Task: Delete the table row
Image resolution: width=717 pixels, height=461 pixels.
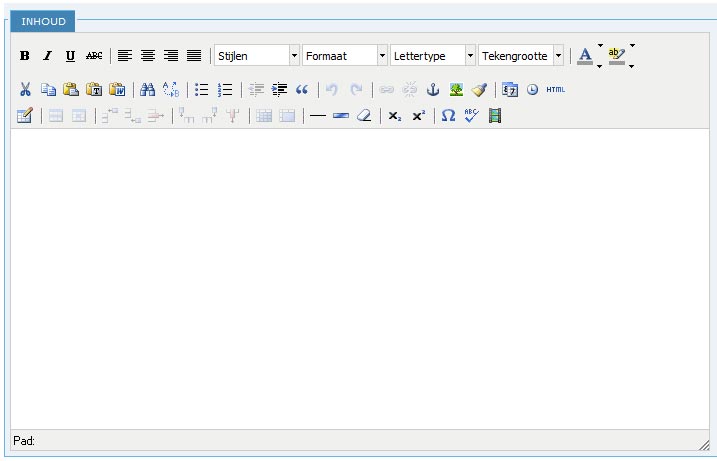Action: tap(155, 116)
